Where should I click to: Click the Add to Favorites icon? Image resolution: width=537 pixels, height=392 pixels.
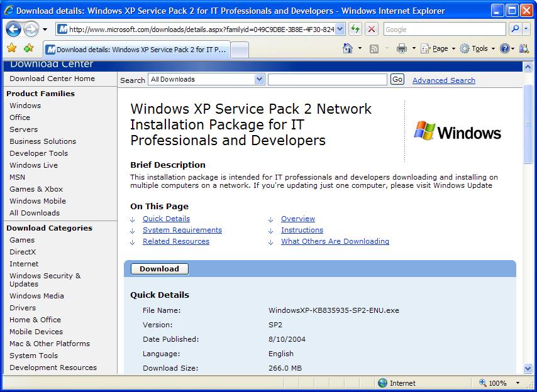(29, 48)
